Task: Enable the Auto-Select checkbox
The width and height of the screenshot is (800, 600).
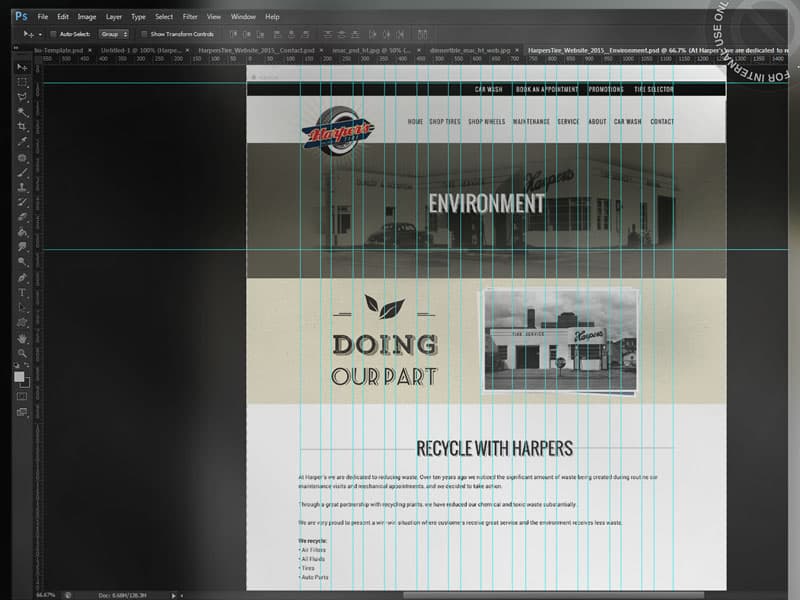Action: [53, 34]
